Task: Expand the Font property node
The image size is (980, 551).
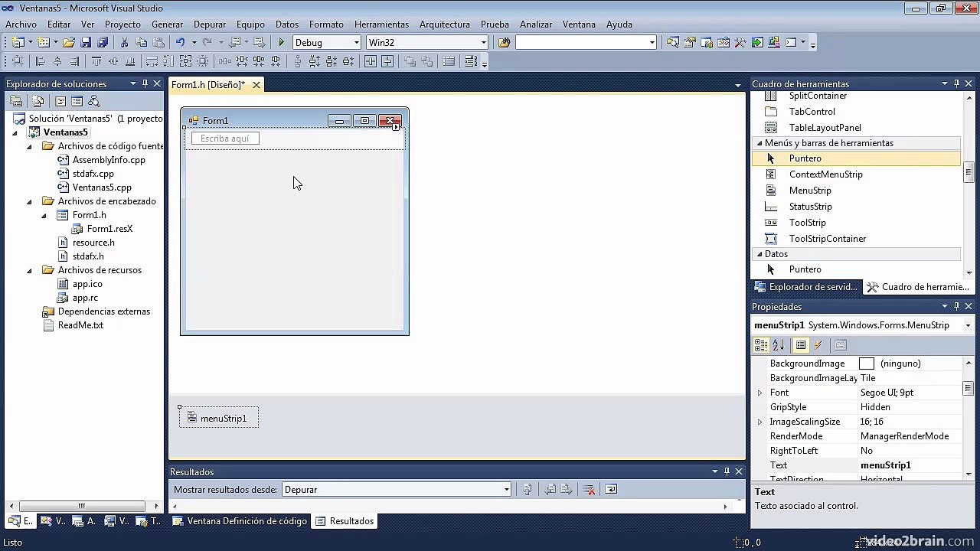Action: (x=760, y=393)
